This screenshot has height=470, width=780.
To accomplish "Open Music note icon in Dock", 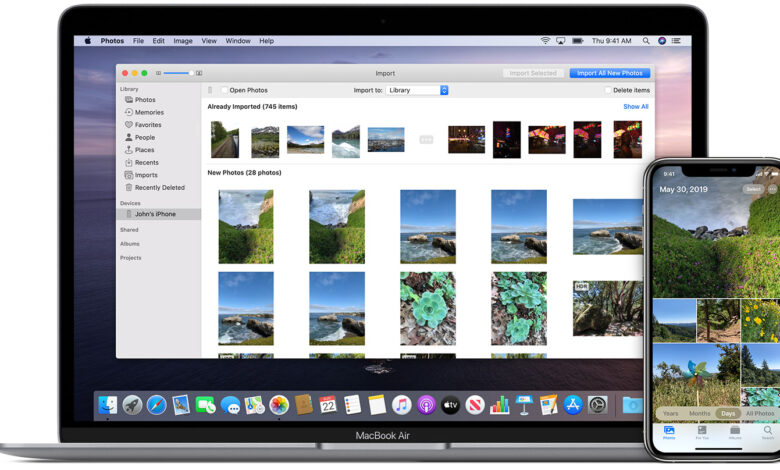I will pos(401,405).
